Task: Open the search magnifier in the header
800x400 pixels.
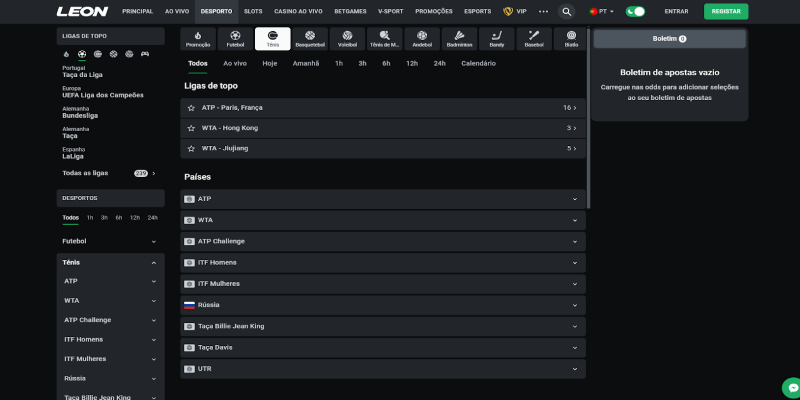Action: click(566, 11)
